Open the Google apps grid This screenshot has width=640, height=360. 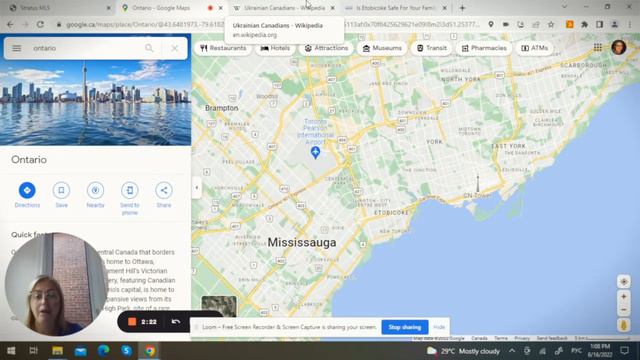click(x=598, y=48)
